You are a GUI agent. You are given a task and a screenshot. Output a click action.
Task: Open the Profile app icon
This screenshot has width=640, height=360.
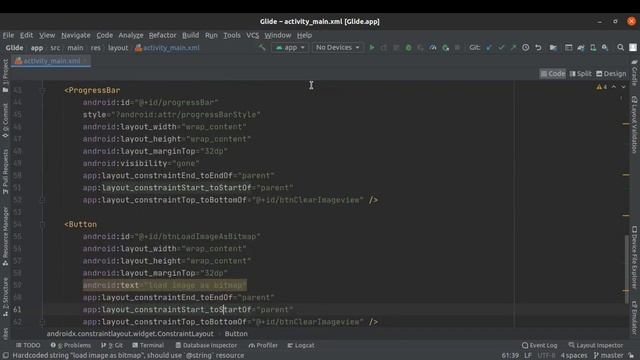coord(433,48)
